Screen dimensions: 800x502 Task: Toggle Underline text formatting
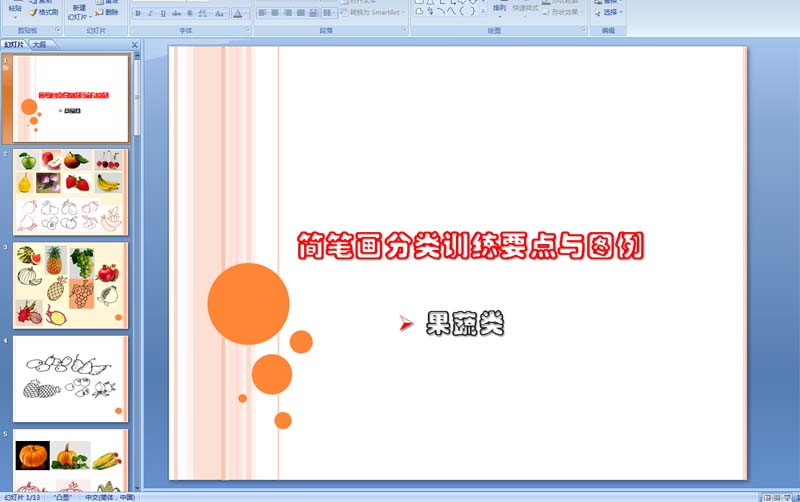pos(164,14)
